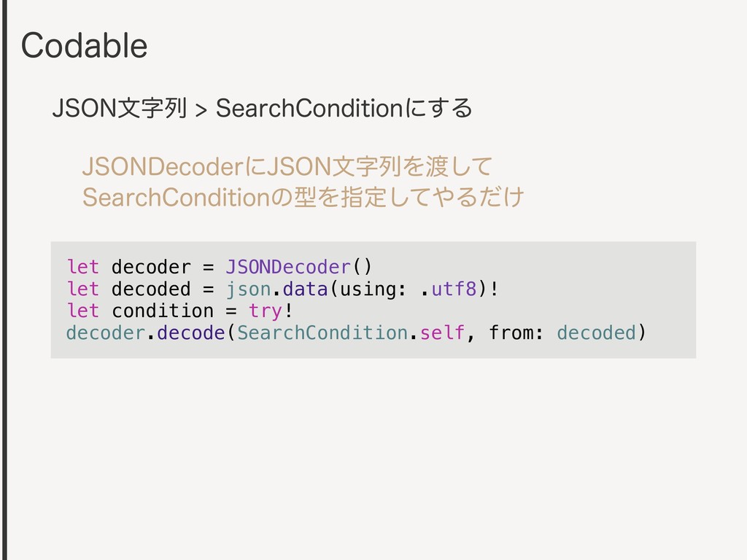Select the .utf8 encoding token
747x560 pixels.
tap(449, 289)
